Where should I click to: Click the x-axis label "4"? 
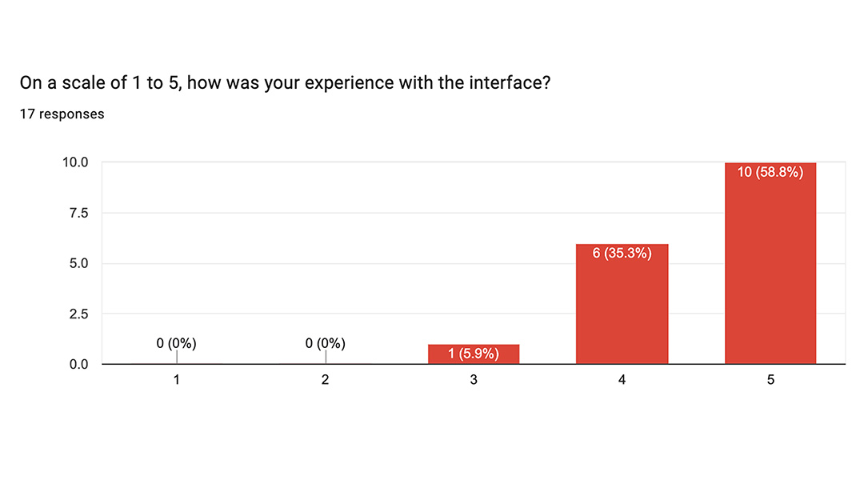622,381
